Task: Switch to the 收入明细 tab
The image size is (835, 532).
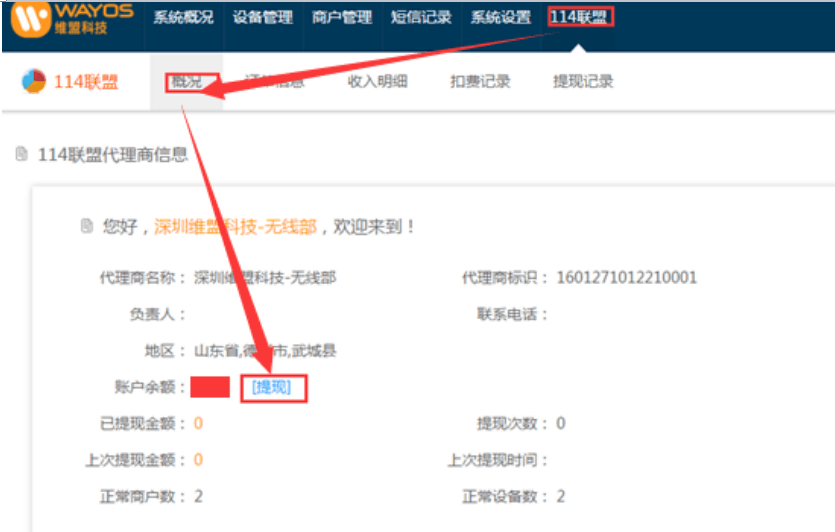Action: 378,81
